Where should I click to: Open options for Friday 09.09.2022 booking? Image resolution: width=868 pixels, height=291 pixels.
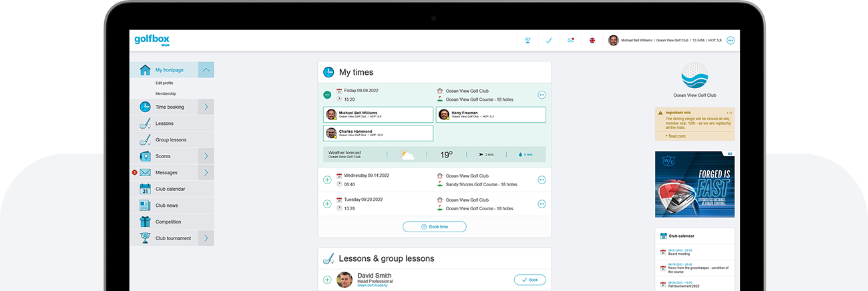[541, 95]
